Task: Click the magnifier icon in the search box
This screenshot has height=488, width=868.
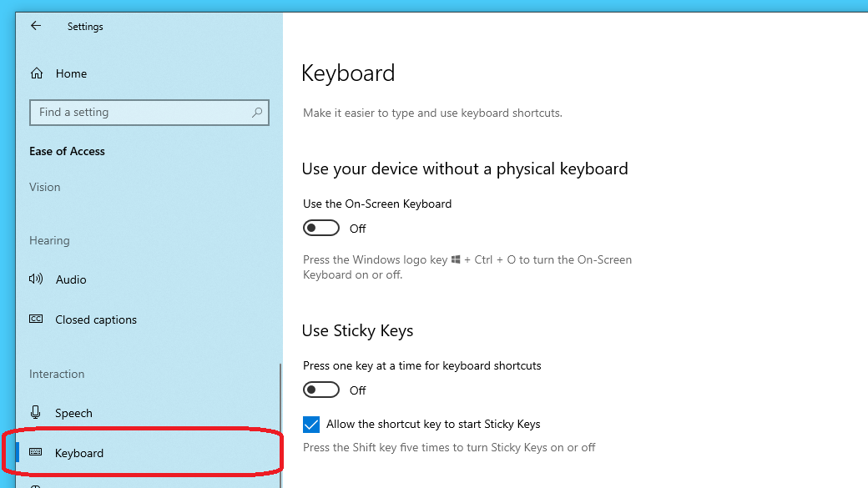Action: (x=258, y=112)
